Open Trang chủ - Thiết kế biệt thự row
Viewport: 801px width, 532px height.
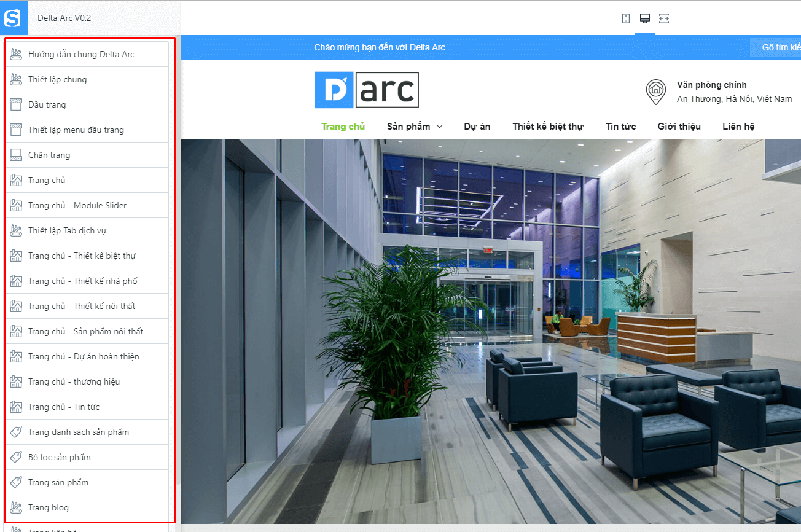(87, 256)
